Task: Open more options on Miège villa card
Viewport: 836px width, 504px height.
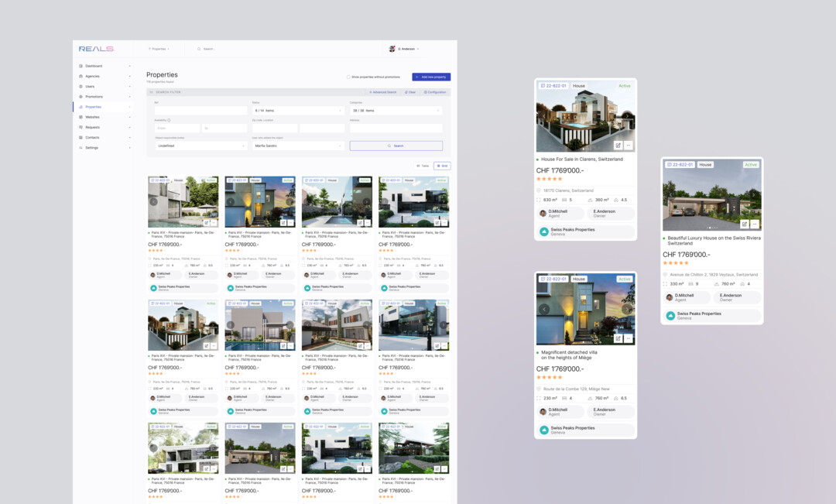Action: [628, 338]
